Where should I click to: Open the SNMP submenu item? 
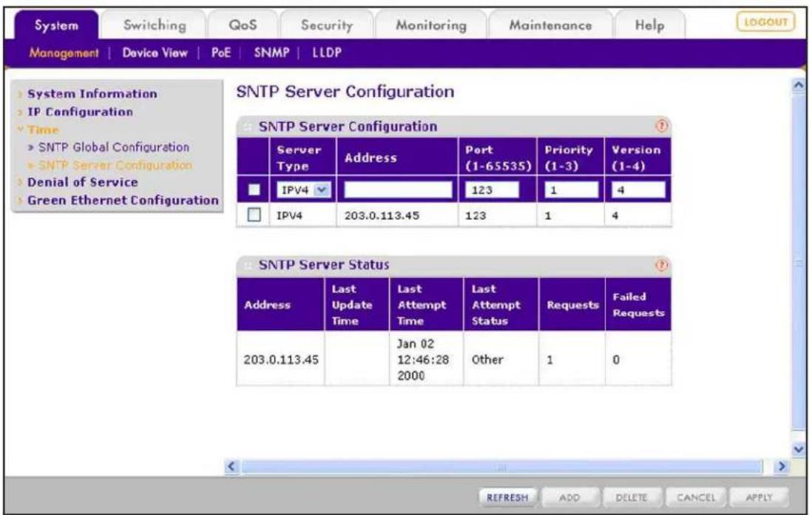271,53
